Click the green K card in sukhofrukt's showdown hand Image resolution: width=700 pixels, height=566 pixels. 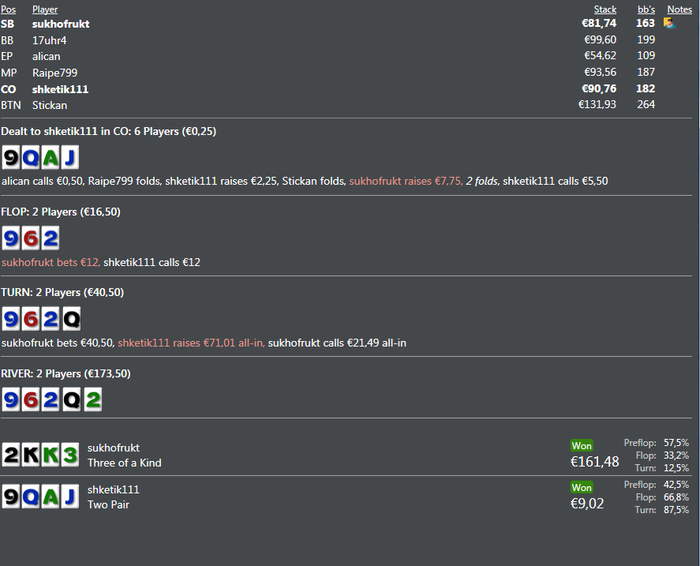tap(48, 455)
